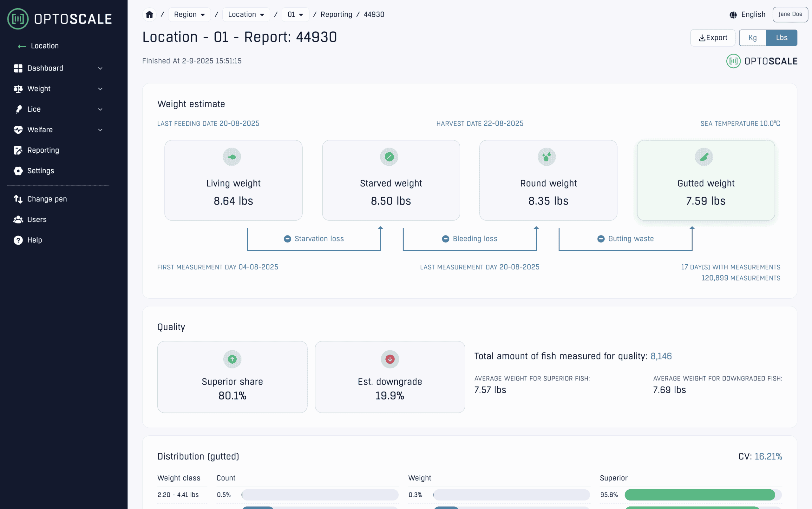This screenshot has width=812, height=509.
Task: Select the Superior share card
Action: point(232,377)
